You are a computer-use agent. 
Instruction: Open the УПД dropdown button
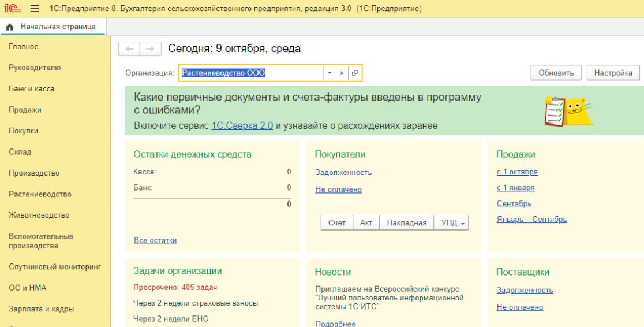[x=451, y=223]
